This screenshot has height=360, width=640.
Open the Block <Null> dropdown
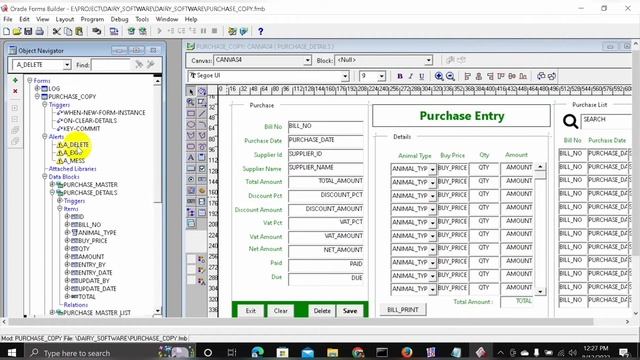(428, 60)
